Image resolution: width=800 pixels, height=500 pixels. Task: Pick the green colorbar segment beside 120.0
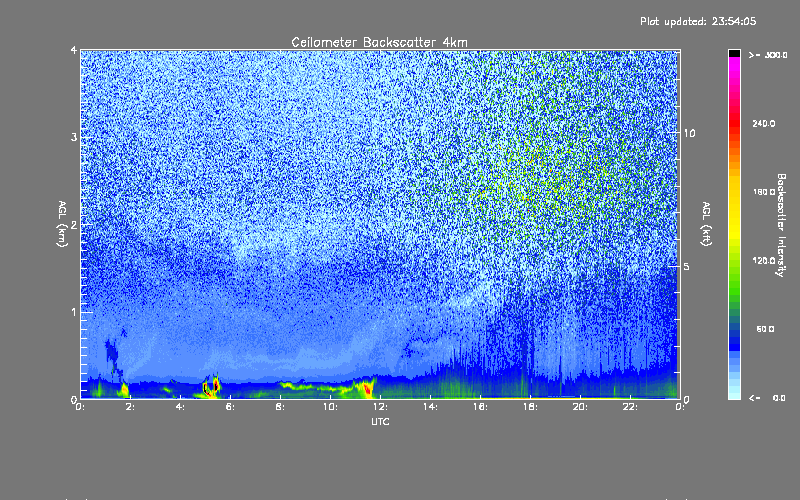tap(734, 263)
